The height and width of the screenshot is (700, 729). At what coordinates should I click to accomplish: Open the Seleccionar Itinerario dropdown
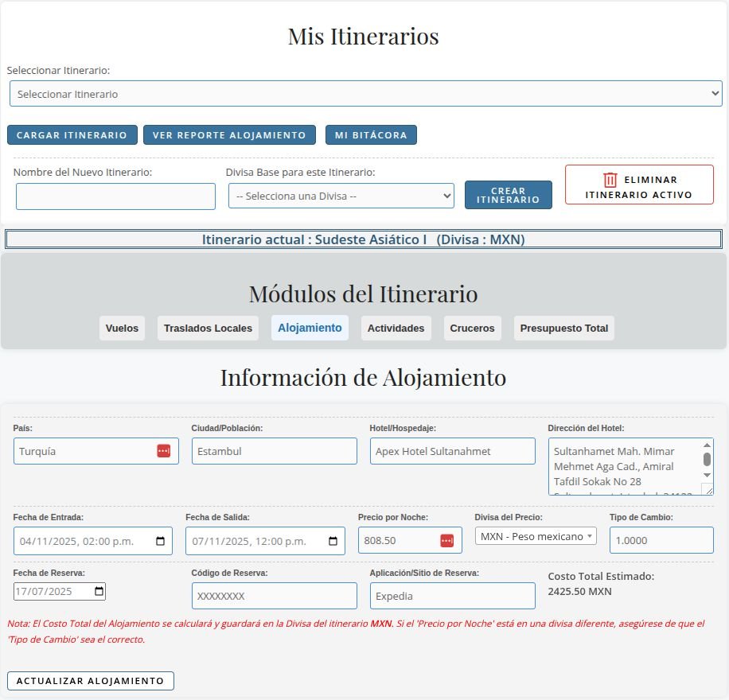tap(366, 93)
